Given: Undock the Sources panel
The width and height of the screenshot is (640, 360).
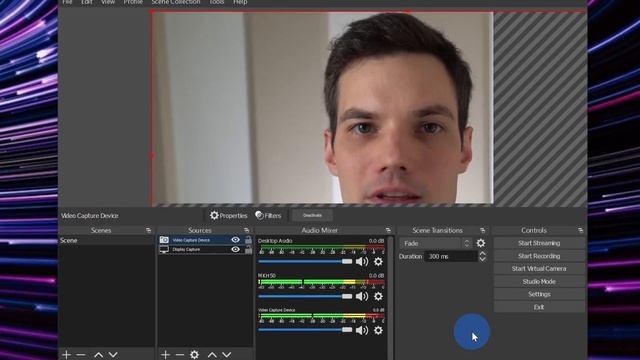Looking at the screenshot, I should click(246, 231).
